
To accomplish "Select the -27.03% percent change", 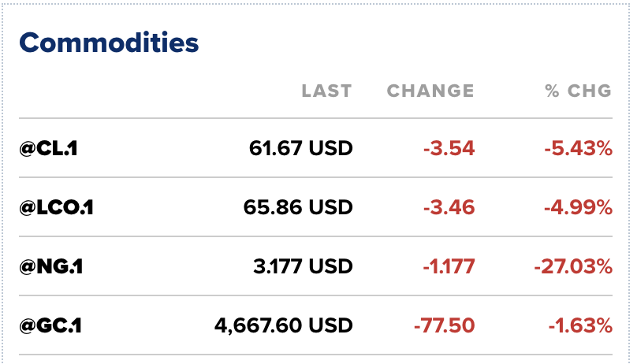I will 573,266.
